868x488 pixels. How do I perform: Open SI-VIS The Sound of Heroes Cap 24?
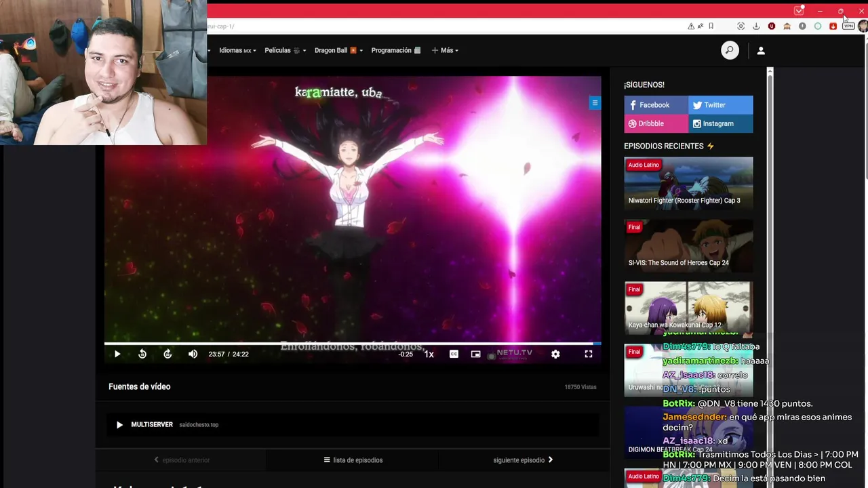(x=688, y=245)
